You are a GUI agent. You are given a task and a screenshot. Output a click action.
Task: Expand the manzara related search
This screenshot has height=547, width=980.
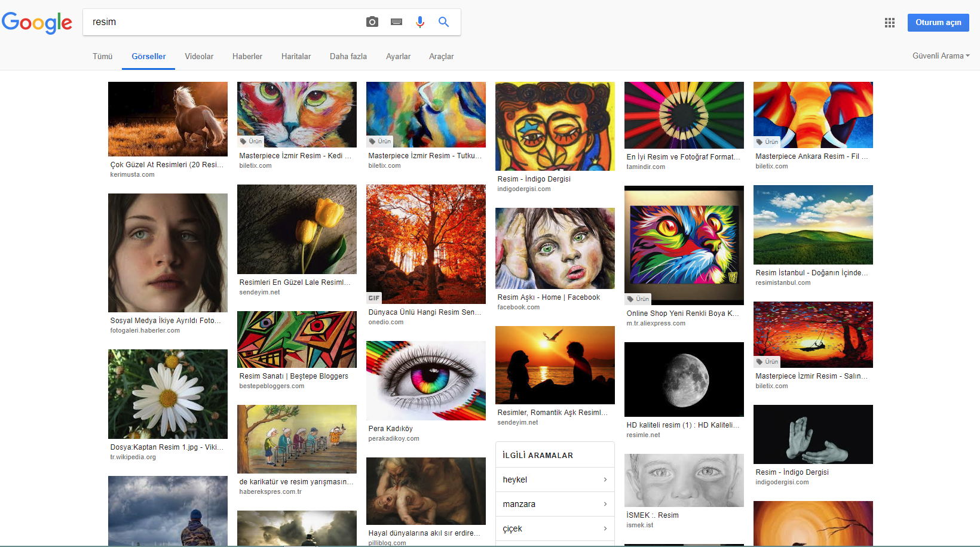(555, 504)
